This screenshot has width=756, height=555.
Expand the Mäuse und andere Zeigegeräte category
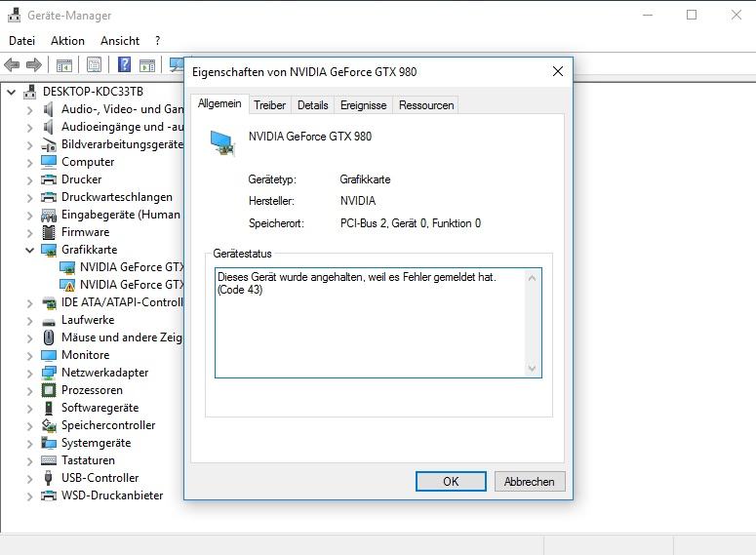tap(30, 338)
